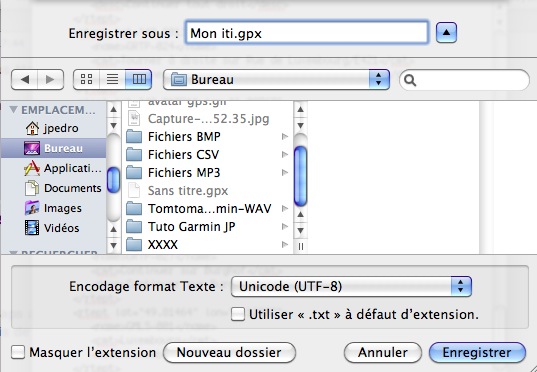
Task: Click the column resize handle
Action: 301,246
